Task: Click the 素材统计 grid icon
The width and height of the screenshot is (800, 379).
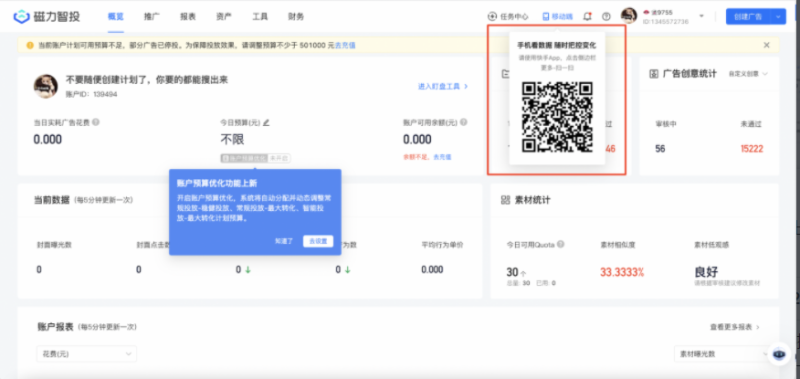Action: pos(506,200)
